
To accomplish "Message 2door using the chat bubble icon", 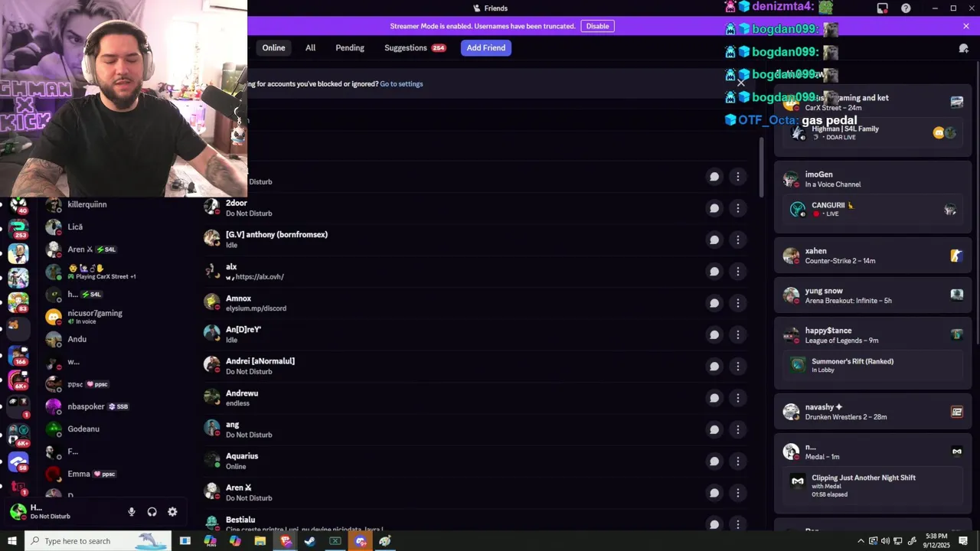I will pyautogui.click(x=714, y=208).
